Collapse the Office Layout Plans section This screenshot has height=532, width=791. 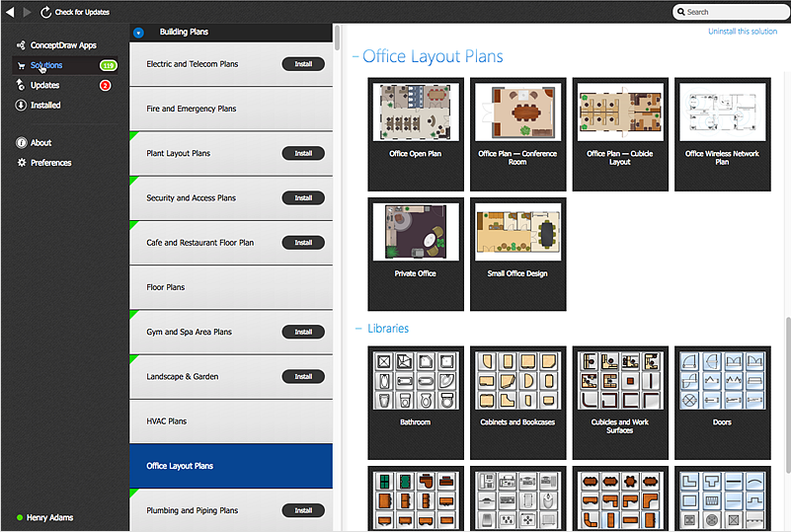pos(356,56)
